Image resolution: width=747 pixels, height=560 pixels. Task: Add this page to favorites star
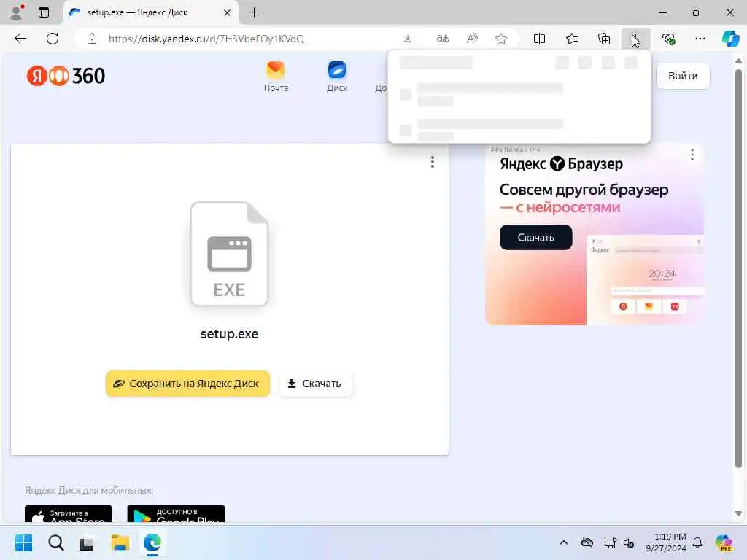tap(500, 39)
